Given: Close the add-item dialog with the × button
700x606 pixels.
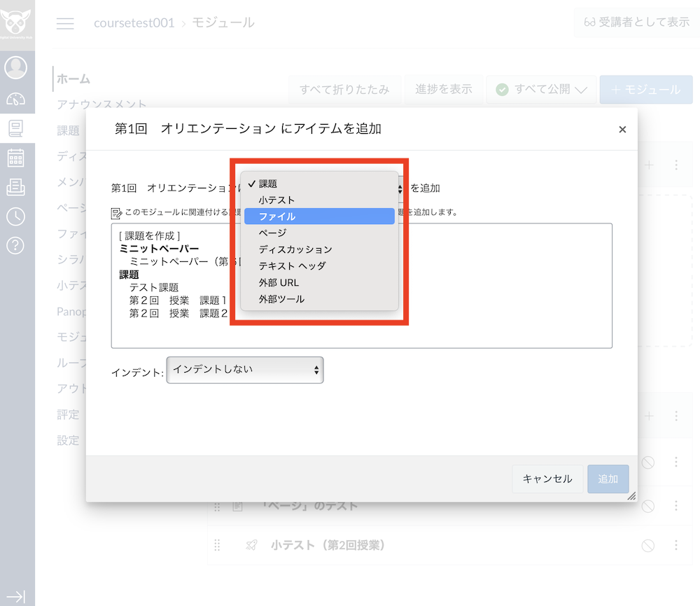Looking at the screenshot, I should tap(622, 129).
